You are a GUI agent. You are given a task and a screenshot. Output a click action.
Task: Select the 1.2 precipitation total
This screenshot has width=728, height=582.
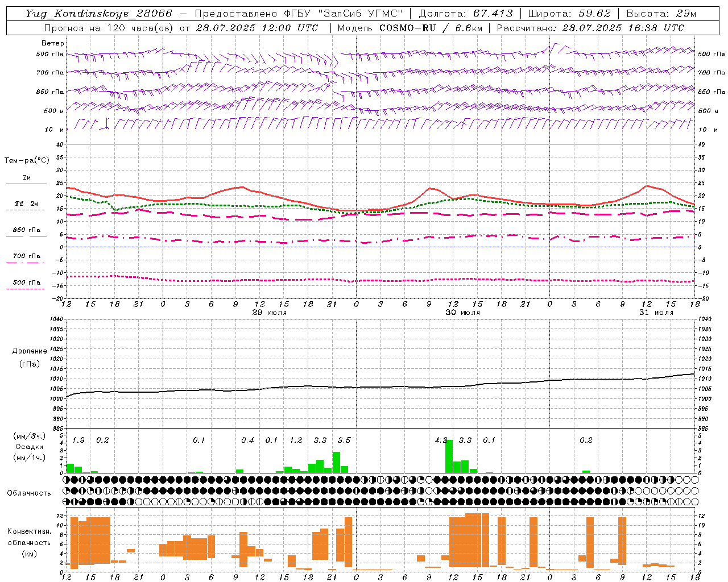296,440
